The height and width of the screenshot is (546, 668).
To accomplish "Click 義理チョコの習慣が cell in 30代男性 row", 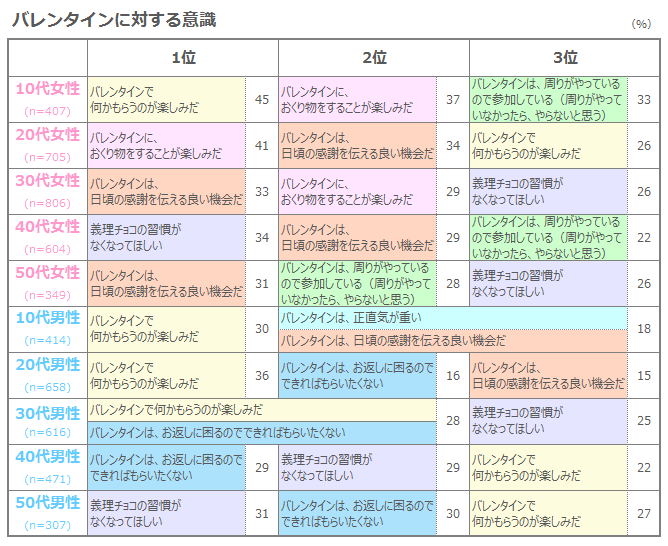I will pos(548,421).
